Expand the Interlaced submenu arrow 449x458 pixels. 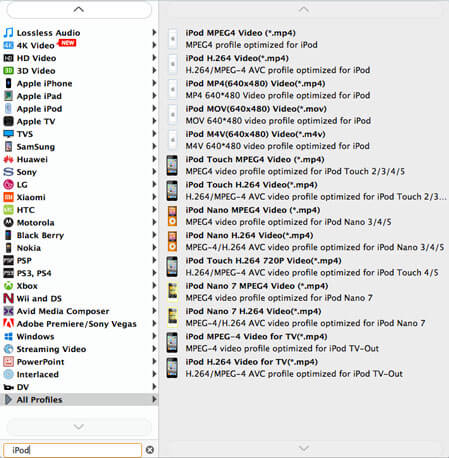[154, 374]
